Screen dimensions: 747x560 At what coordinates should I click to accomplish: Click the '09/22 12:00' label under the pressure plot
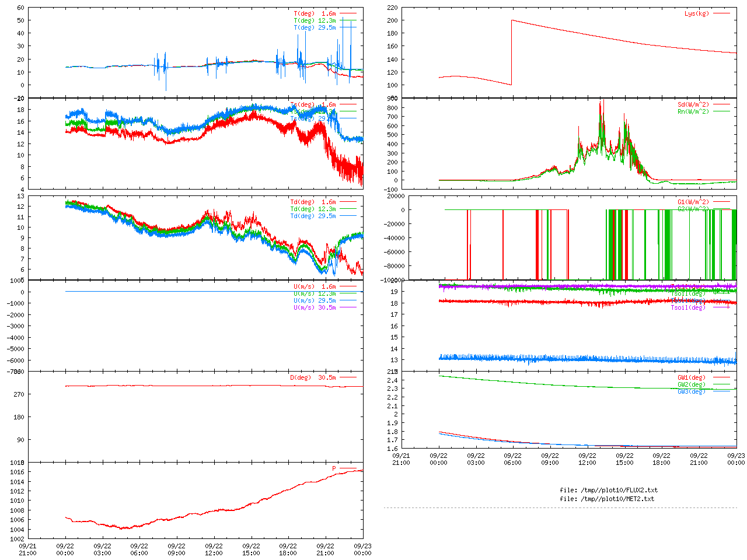(214, 549)
